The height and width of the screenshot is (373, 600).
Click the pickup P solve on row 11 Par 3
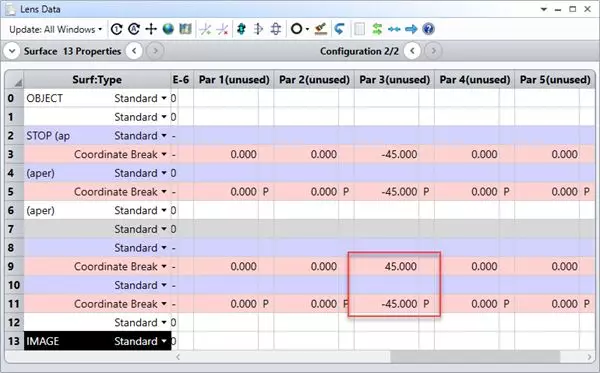tap(426, 304)
